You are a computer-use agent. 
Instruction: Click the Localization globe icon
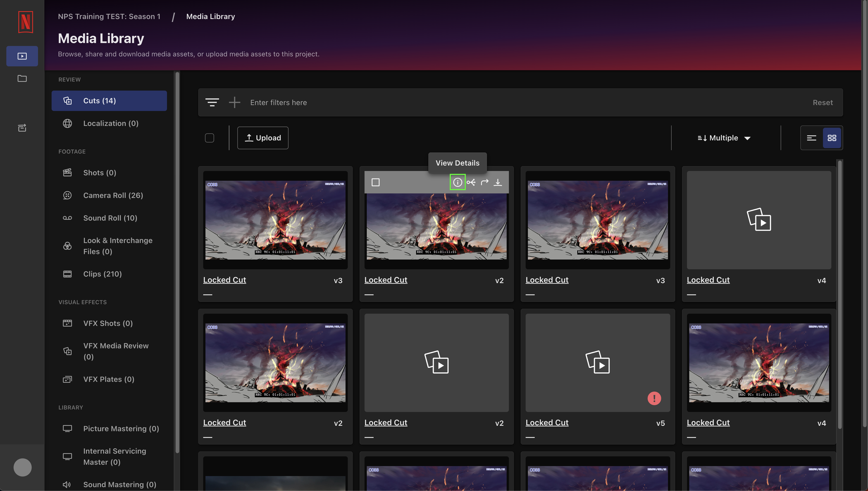point(67,123)
